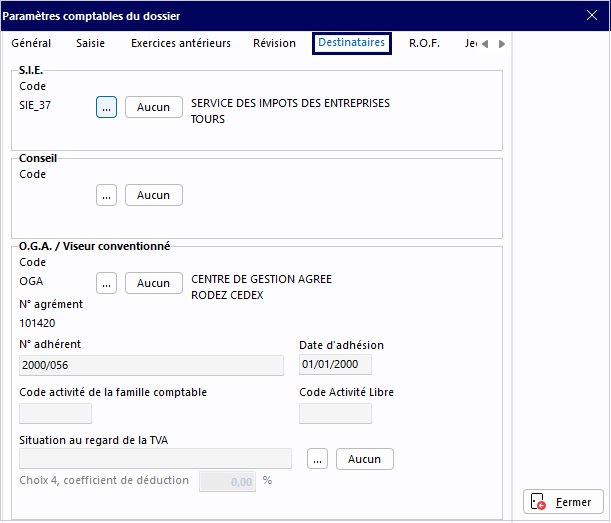Click the Fermer button

pyautogui.click(x=563, y=502)
